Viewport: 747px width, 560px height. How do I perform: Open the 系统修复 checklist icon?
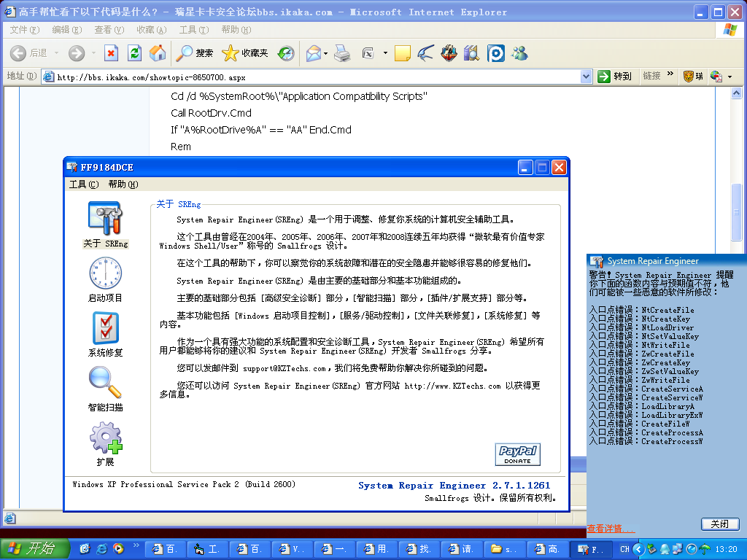(x=105, y=328)
